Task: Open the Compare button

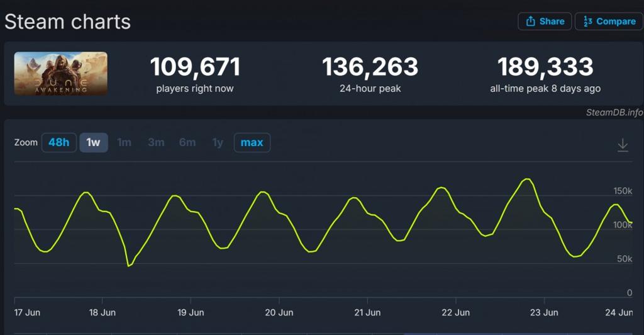Action: coord(609,21)
